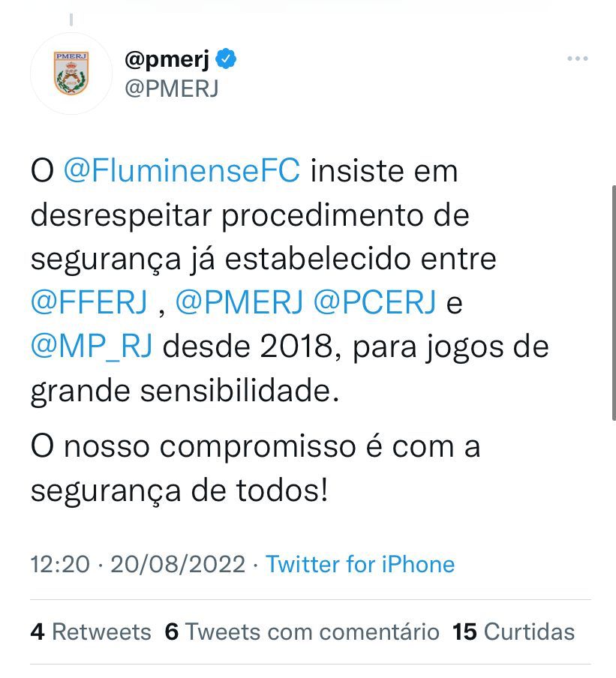
Task: Click the thread connector line above avatar
Action: point(71,19)
